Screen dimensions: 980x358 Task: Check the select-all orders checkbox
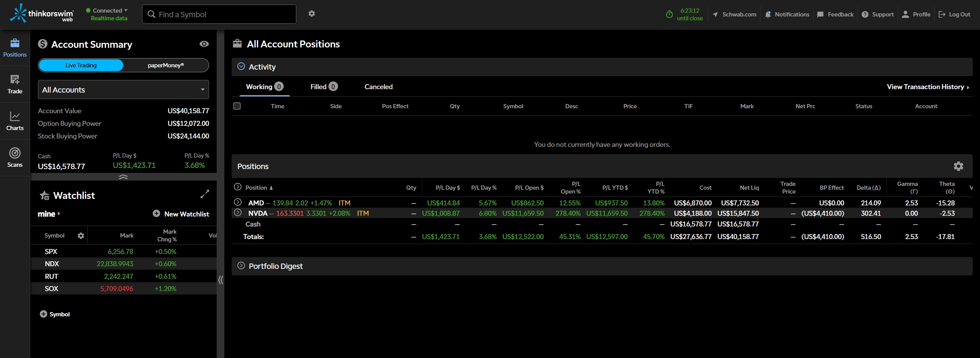(x=237, y=106)
